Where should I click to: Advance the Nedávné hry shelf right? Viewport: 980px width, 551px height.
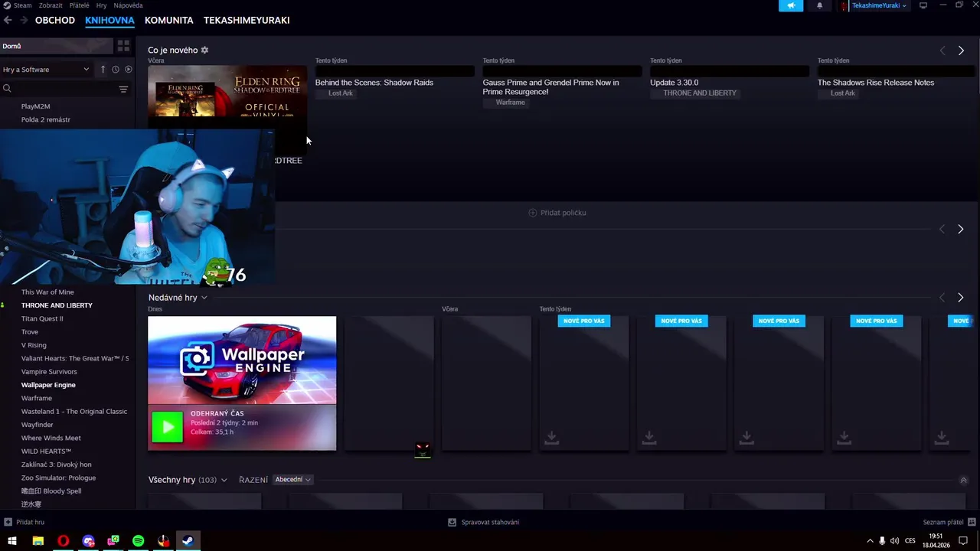pos(961,298)
